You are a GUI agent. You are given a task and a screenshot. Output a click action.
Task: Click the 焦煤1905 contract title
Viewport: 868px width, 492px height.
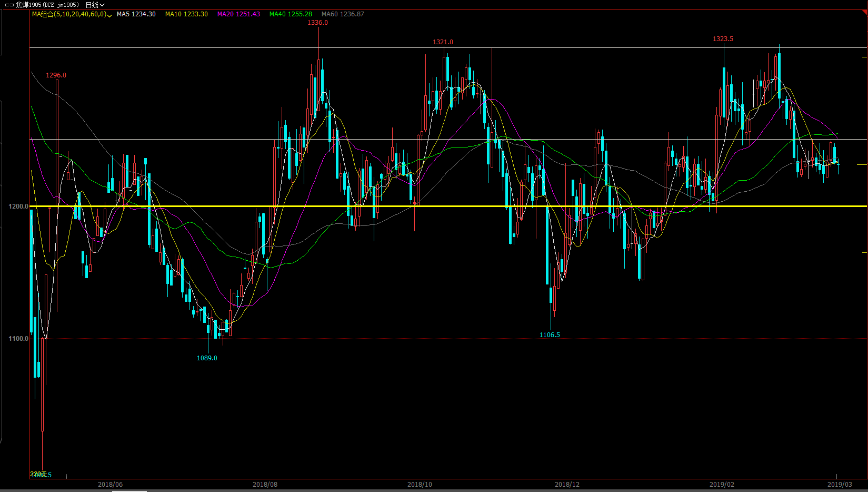[47, 5]
